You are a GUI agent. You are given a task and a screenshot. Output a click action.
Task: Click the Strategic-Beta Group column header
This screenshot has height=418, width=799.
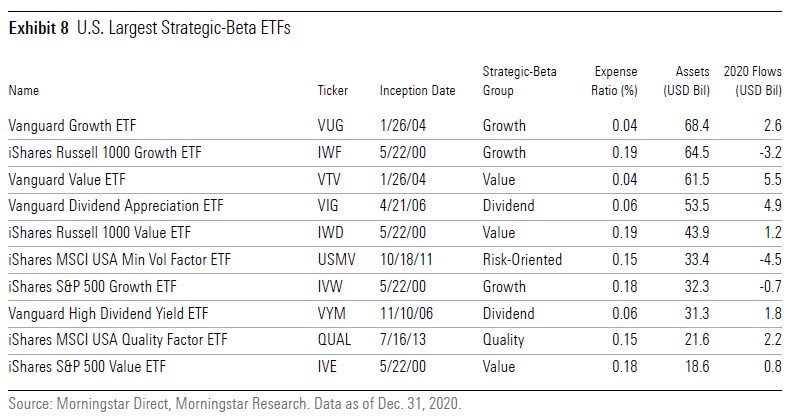(x=520, y=81)
